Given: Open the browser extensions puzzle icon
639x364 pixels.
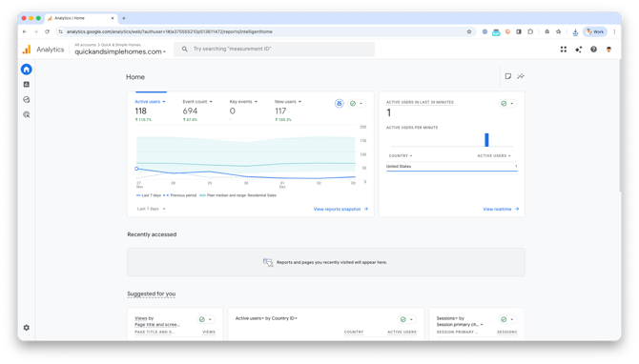Looking at the screenshot, I should [x=530, y=31].
